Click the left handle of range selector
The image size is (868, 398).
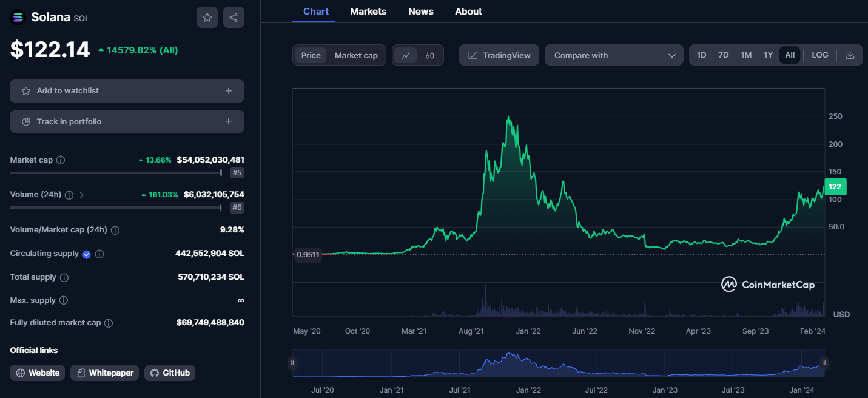click(292, 363)
